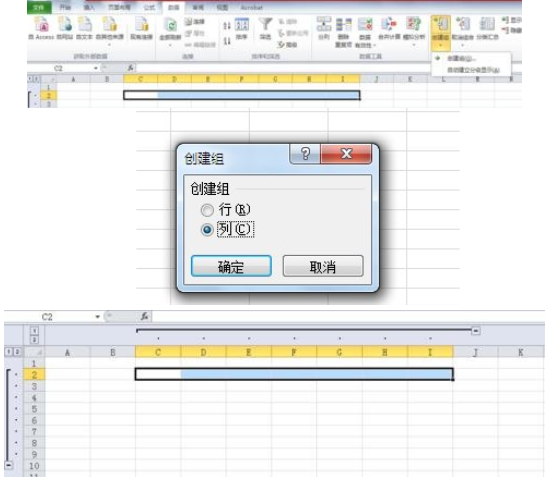
Task: Select column J header in the grouped sheet
Action: click(475, 353)
